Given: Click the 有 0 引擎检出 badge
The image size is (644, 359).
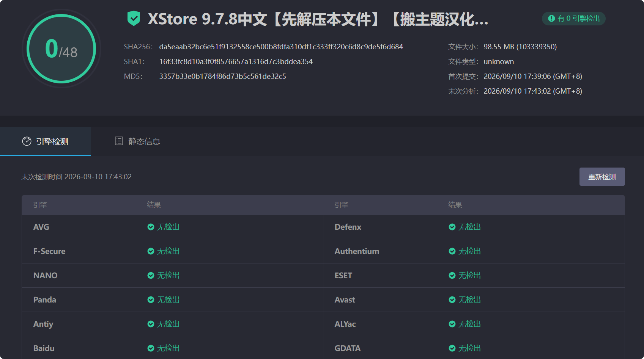Looking at the screenshot, I should coord(574,19).
